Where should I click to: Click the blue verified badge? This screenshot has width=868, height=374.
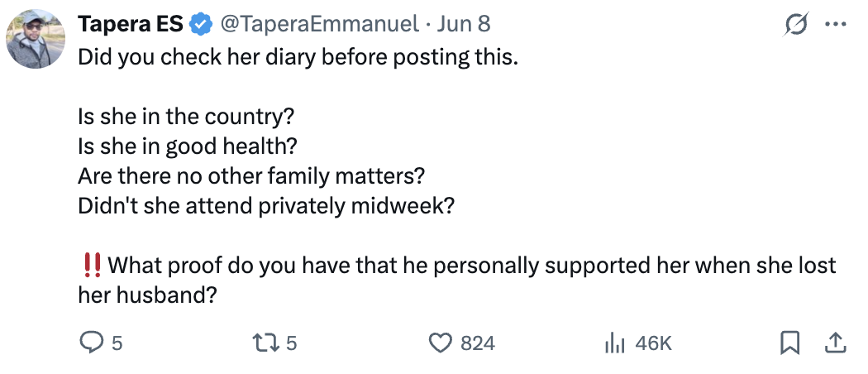pos(202,24)
